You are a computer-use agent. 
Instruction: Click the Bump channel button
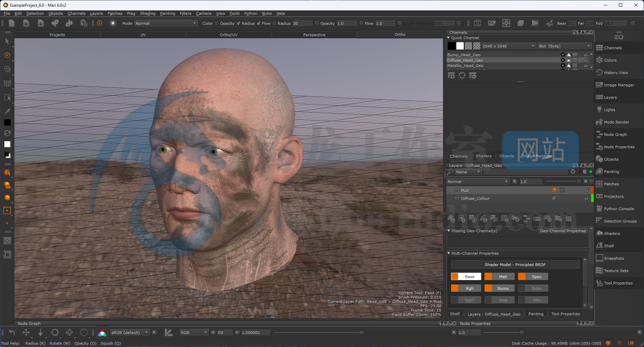click(x=500, y=288)
